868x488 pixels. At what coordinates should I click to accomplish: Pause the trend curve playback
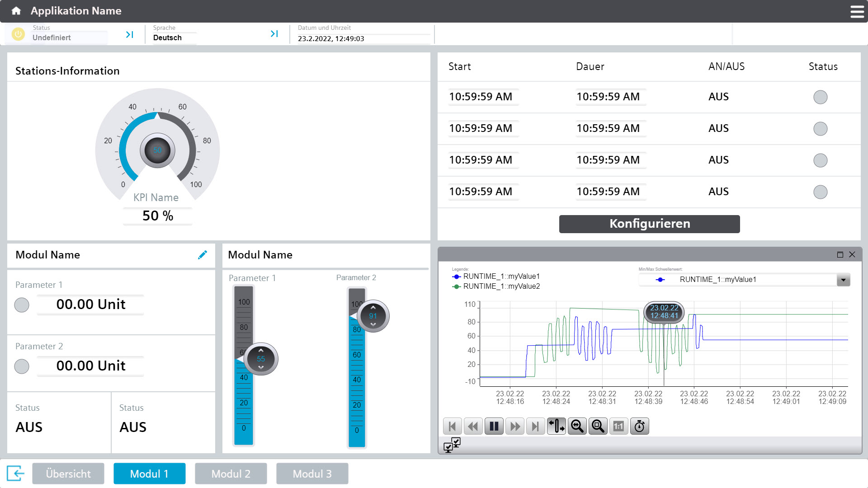(x=494, y=426)
